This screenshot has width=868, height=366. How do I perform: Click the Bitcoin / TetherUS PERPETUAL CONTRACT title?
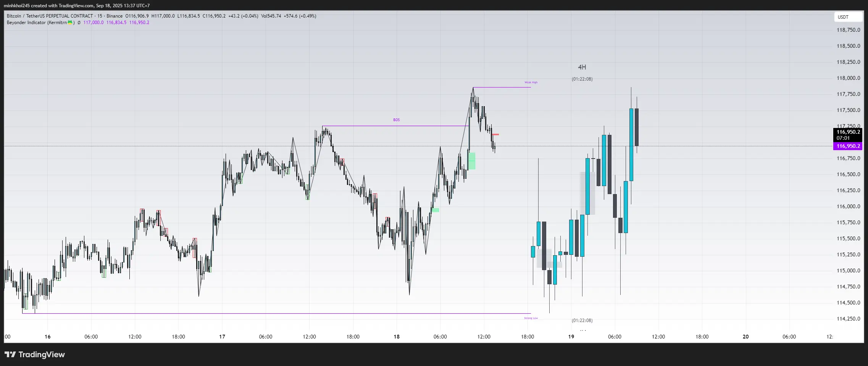tap(50, 16)
